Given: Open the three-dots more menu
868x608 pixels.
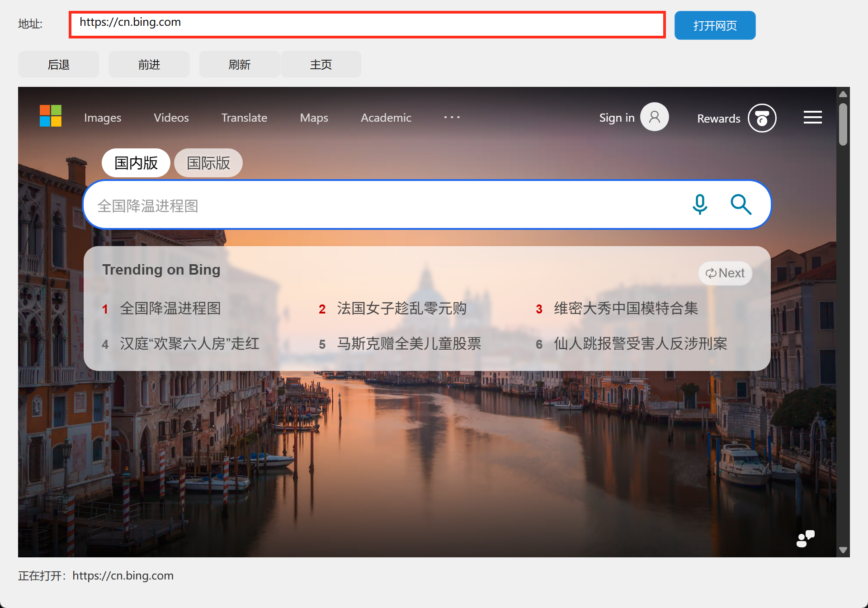Looking at the screenshot, I should [x=452, y=117].
